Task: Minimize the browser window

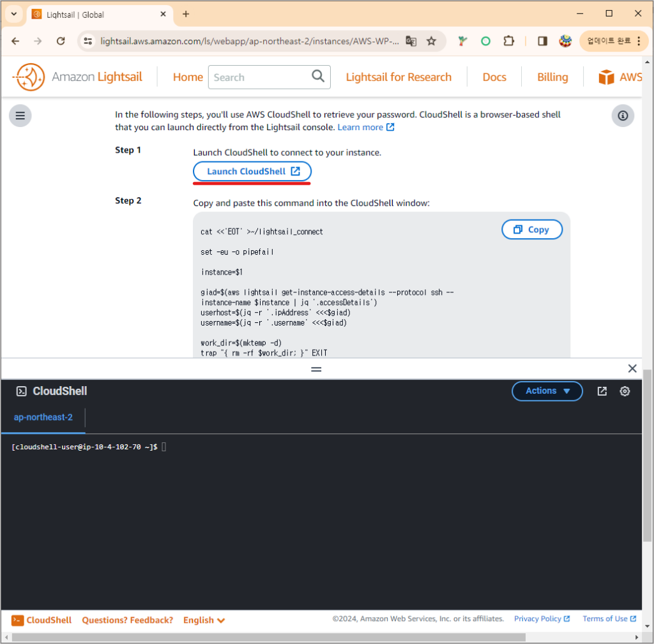Action: pos(580,14)
